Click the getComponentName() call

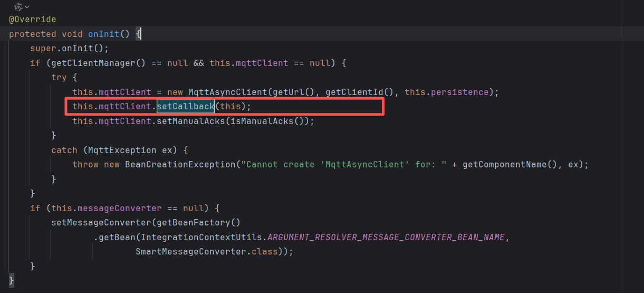[x=511, y=164]
